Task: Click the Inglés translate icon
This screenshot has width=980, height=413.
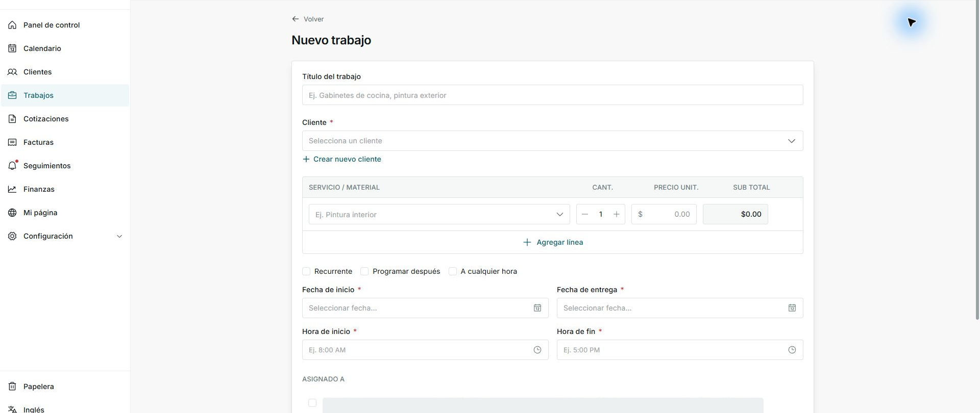Action: 12,409
